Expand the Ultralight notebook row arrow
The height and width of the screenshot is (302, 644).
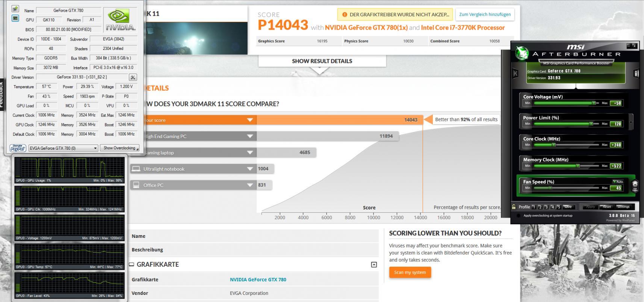(250, 169)
